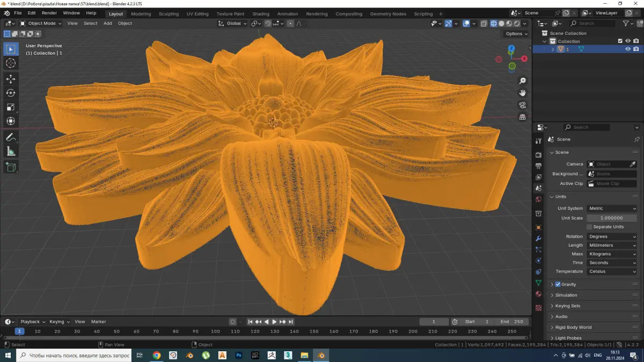Toggle X-ray mode in viewport header
The height and width of the screenshot is (362, 644).
(x=484, y=24)
